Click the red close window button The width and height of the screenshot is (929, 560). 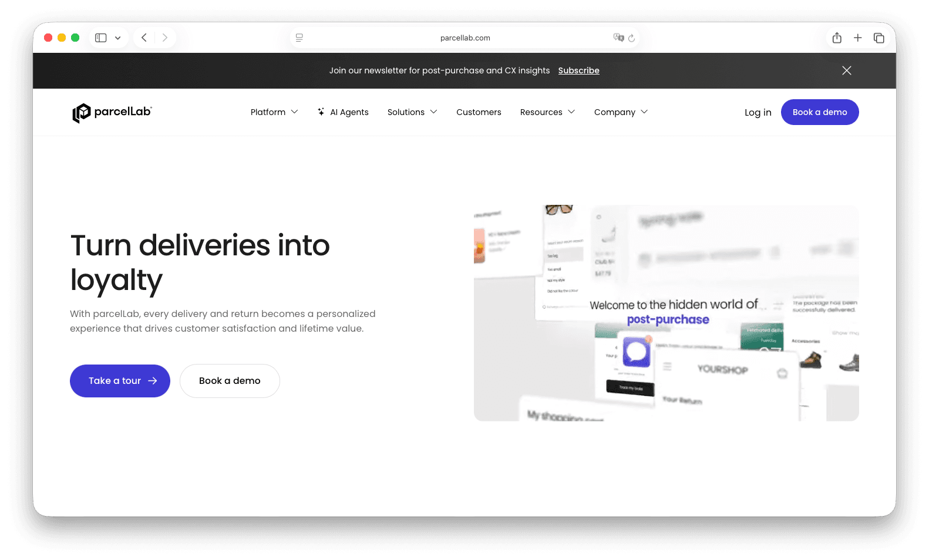[x=48, y=38]
